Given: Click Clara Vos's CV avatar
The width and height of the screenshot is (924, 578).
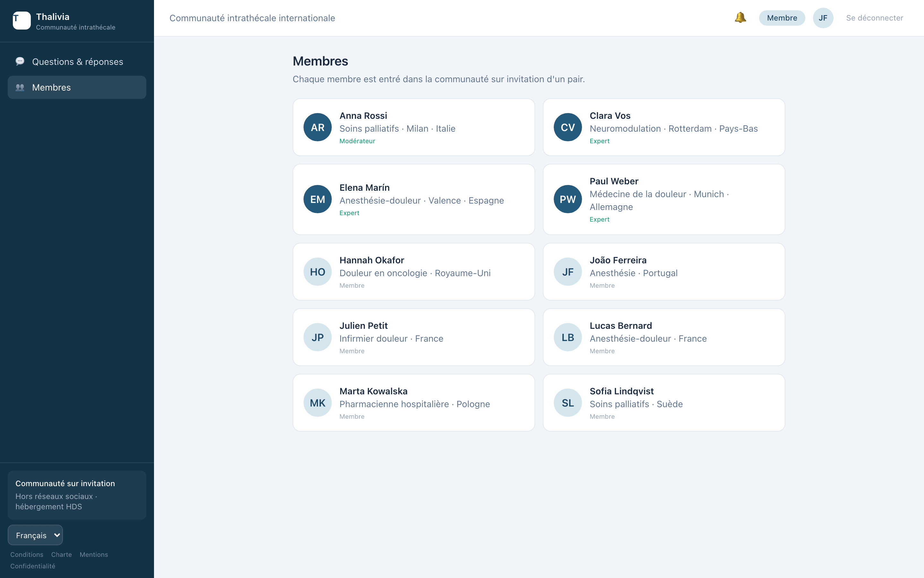Looking at the screenshot, I should [x=567, y=127].
